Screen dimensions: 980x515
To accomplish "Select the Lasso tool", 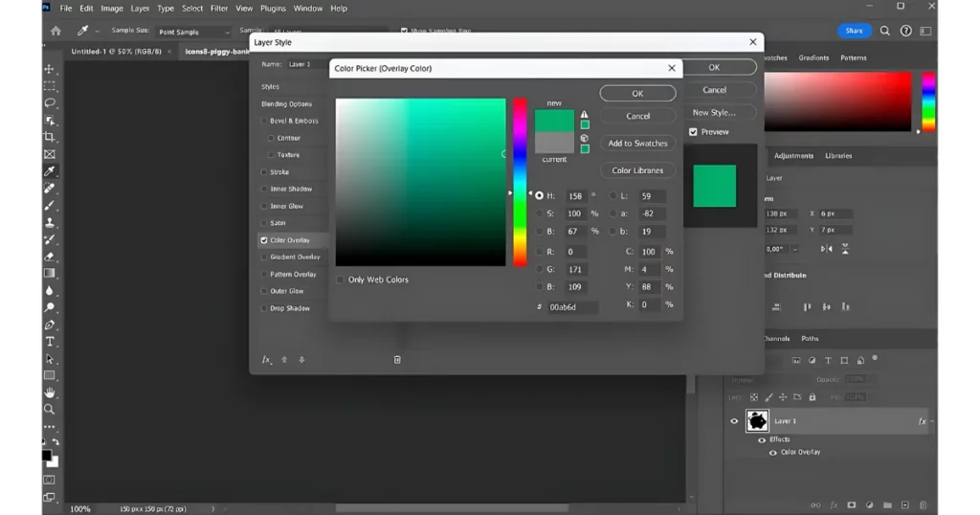I will [x=50, y=102].
